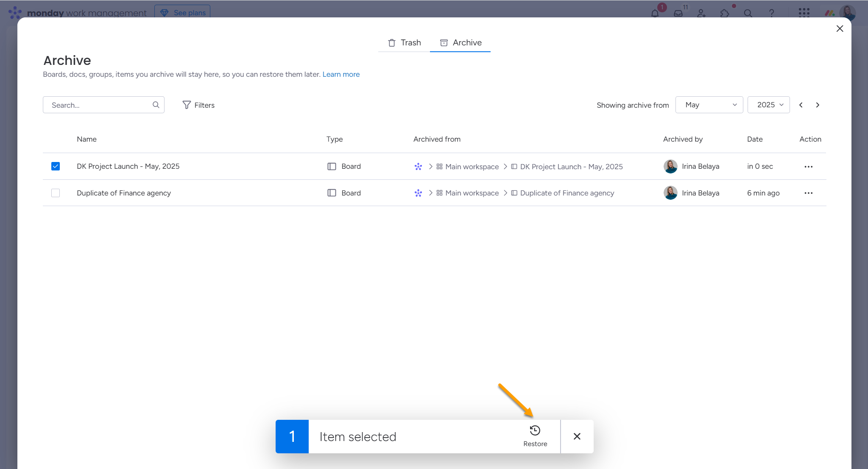Open the notifications bell icon
The height and width of the screenshot is (469, 868).
click(x=655, y=13)
